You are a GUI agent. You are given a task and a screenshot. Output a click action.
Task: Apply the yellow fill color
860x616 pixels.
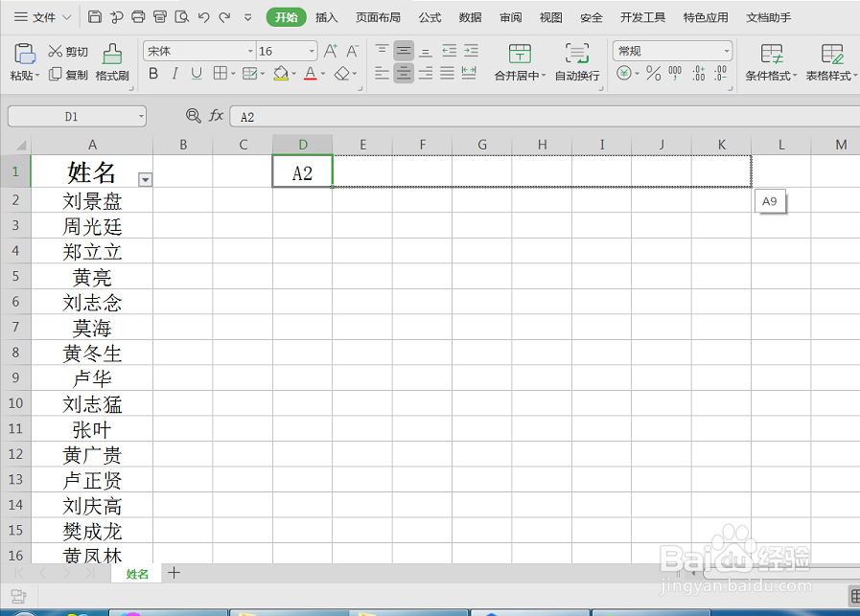click(x=281, y=74)
